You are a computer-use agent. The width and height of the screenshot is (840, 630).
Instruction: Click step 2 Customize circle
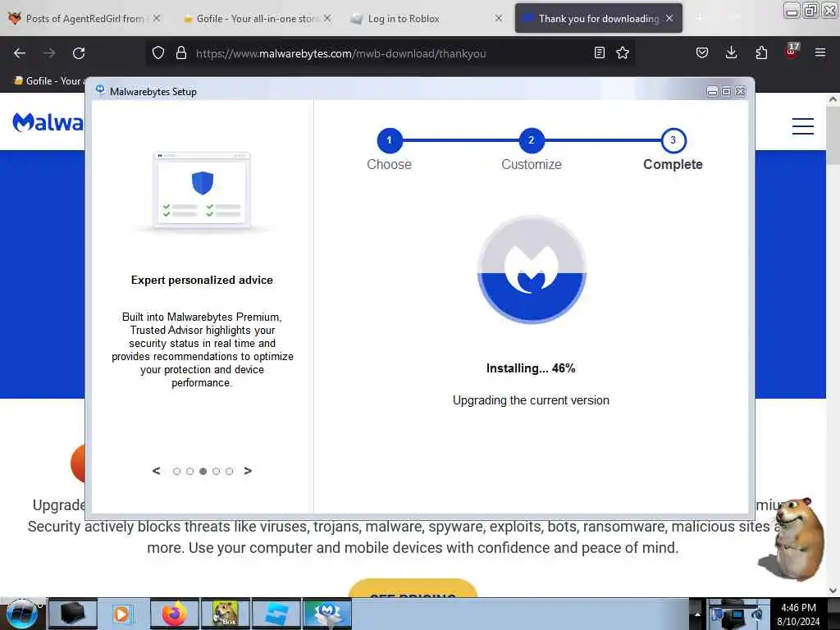[531, 140]
